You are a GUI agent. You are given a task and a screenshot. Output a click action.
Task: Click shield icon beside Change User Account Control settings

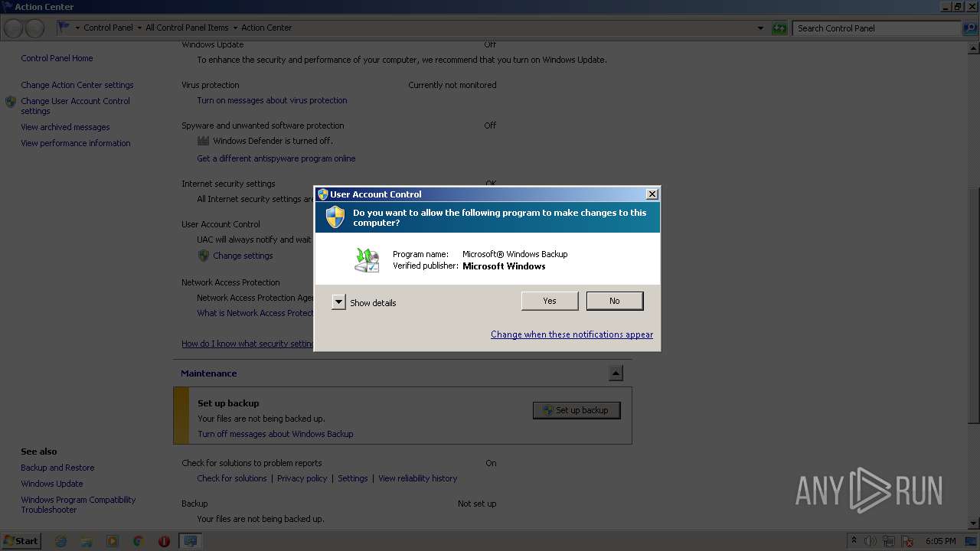point(11,102)
